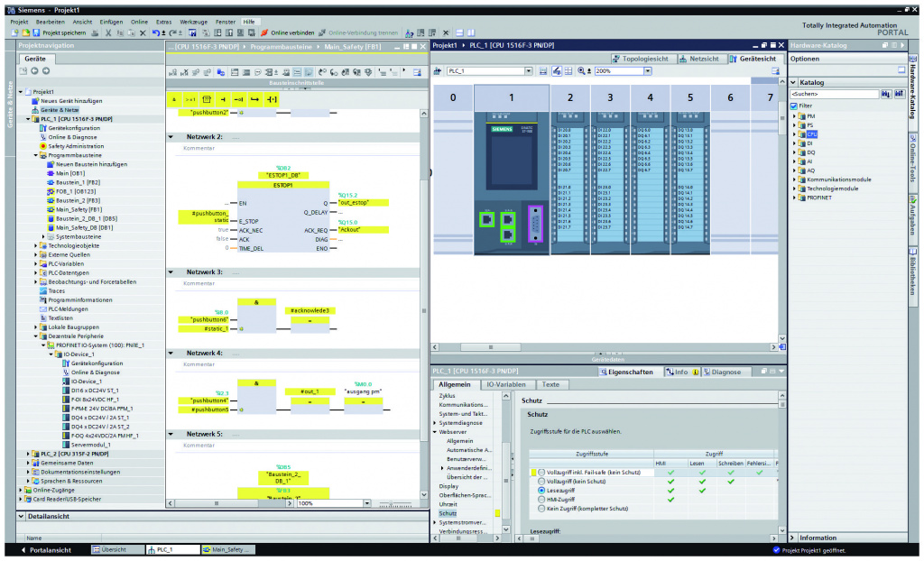
Task: Open the 200% zoom dropdown in device view
Action: pos(648,70)
